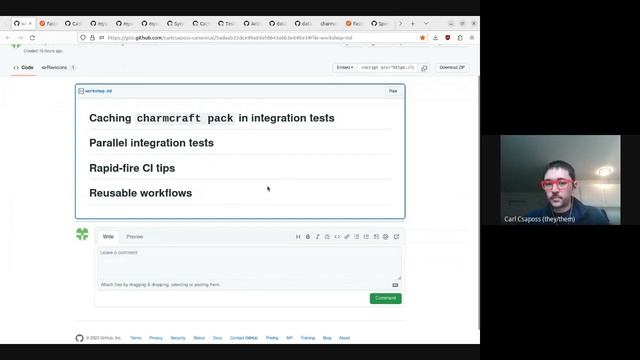The width and height of the screenshot is (640, 360).
Task: Click the Markdown supported icon below comment box
Action: click(395, 285)
